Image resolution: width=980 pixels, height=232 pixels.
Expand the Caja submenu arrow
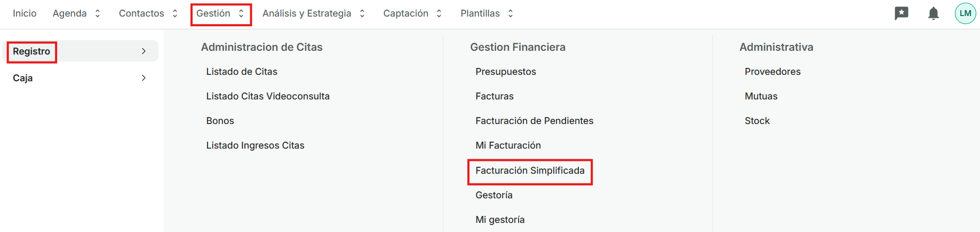click(x=144, y=78)
